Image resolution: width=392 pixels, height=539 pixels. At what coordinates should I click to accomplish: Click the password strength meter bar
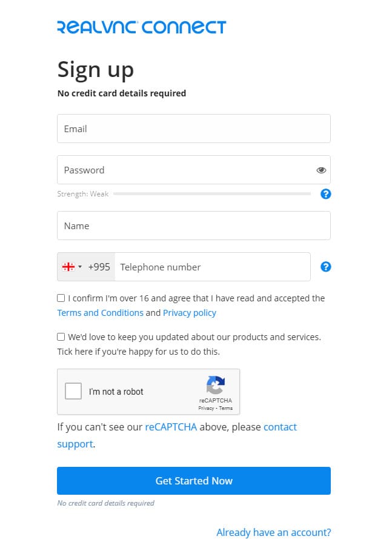pos(212,194)
